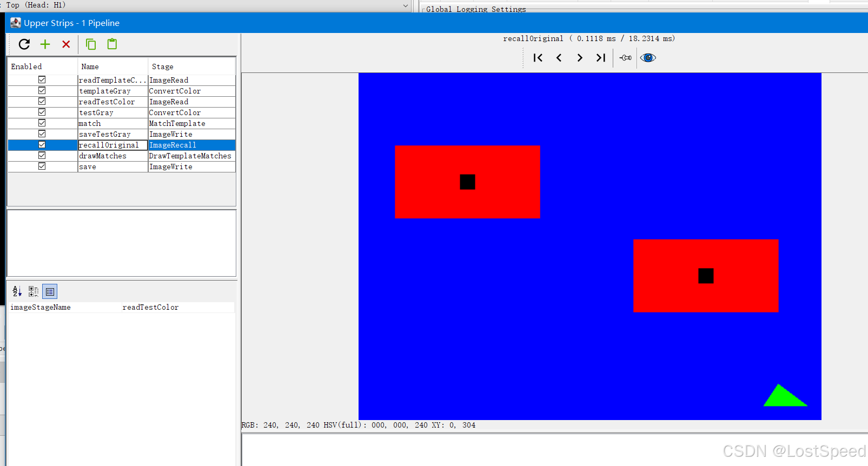This screenshot has width=868, height=466.
Task: Select the readTestColor name cell
Action: (x=112, y=102)
